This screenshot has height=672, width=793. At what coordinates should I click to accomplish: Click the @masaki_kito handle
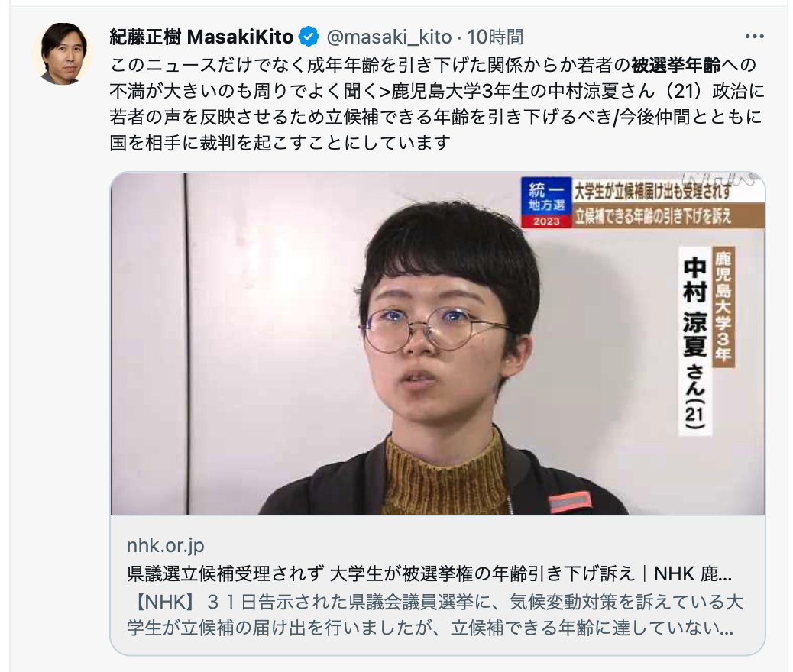click(x=389, y=37)
